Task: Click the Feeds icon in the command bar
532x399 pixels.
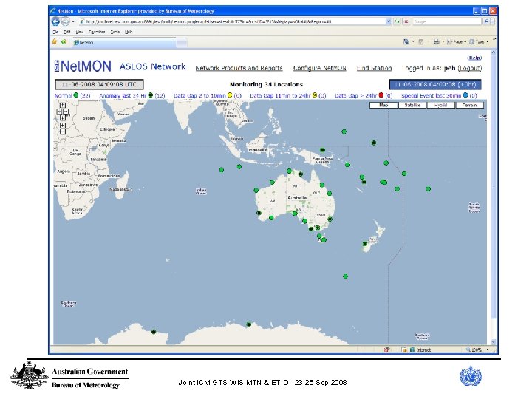Action: (421, 41)
